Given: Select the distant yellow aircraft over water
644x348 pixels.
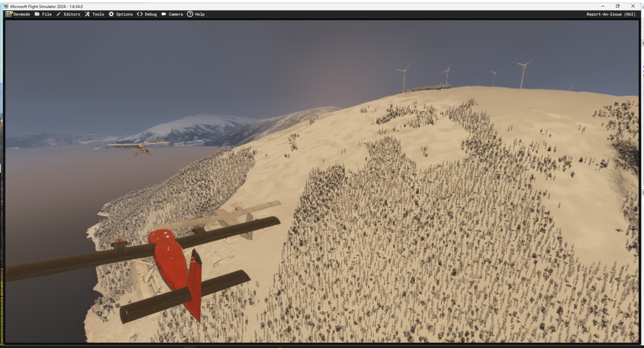Looking at the screenshot, I should 139,147.
